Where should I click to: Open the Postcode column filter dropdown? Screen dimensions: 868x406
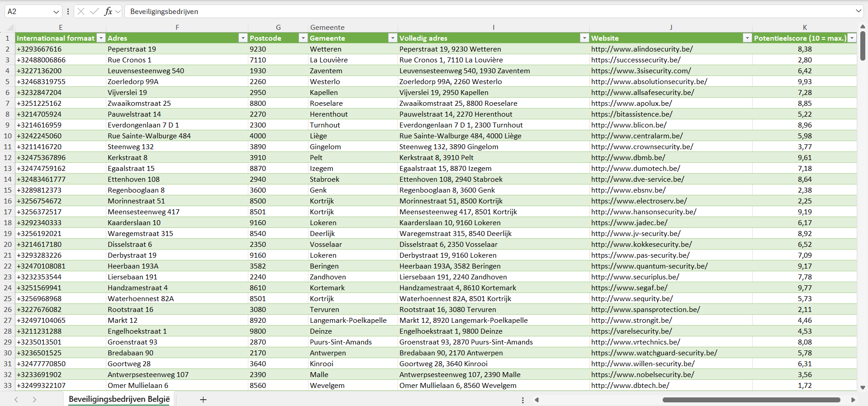303,38
